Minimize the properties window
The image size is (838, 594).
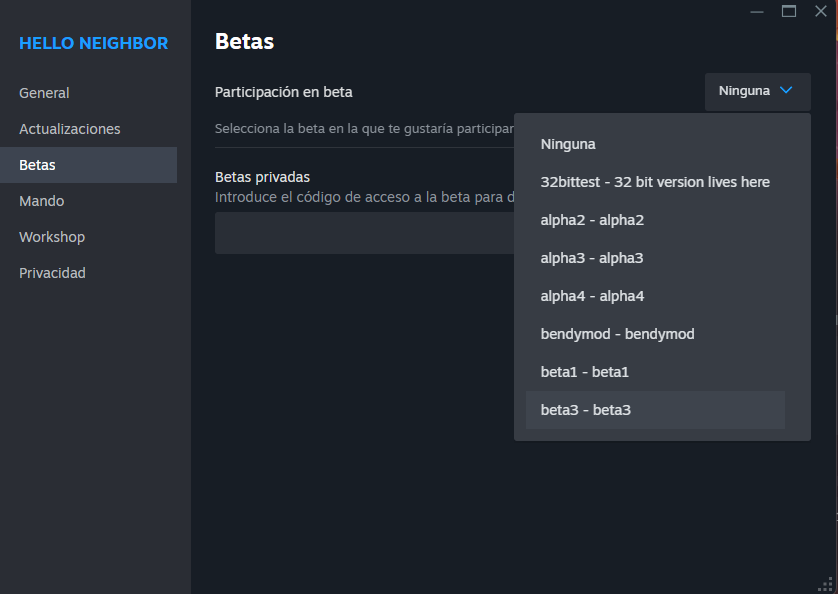[758, 11]
